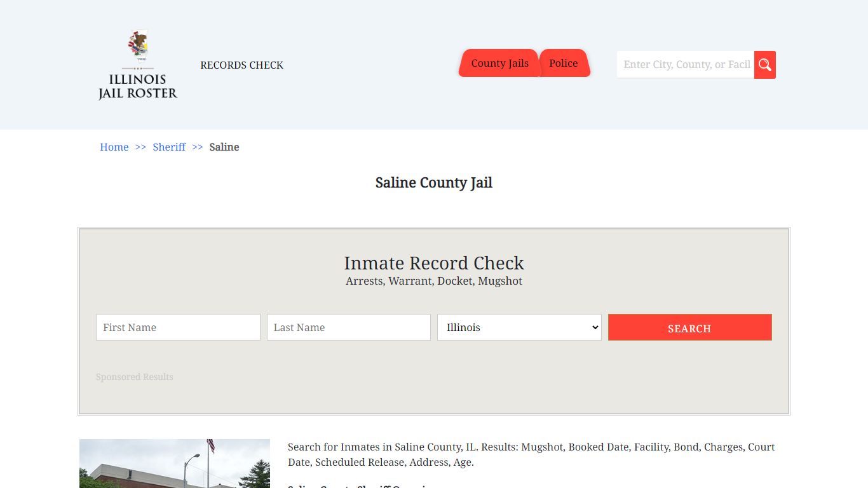Click the Saline breadcrumb text

[224, 147]
